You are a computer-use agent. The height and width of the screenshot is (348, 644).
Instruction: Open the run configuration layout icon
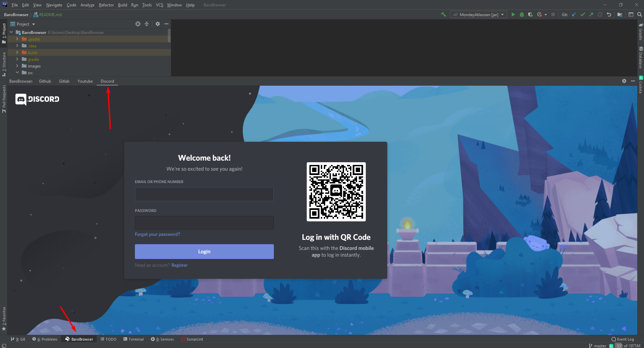point(631,14)
